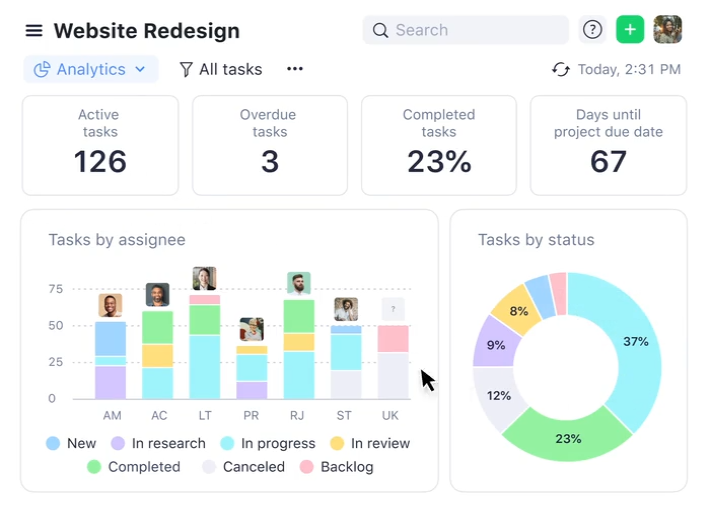Toggle the Backlog legend series
The width and height of the screenshot is (710, 516).
coord(337,467)
